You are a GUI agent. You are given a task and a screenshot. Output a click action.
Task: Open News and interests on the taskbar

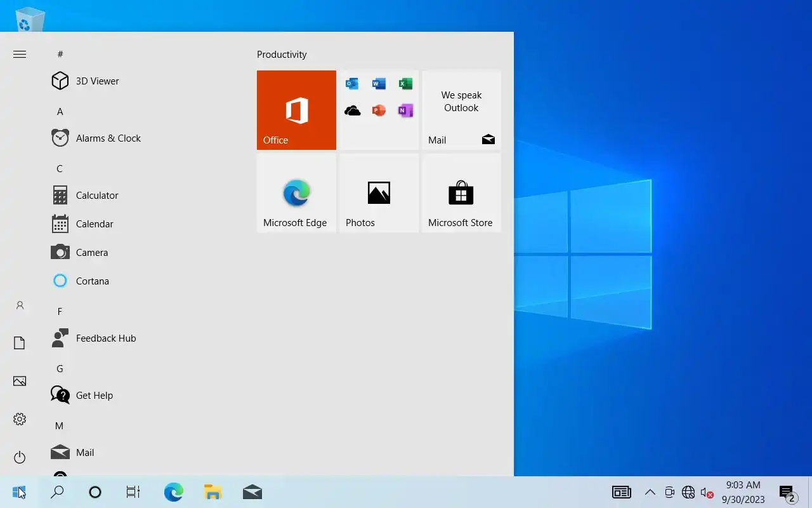click(622, 492)
